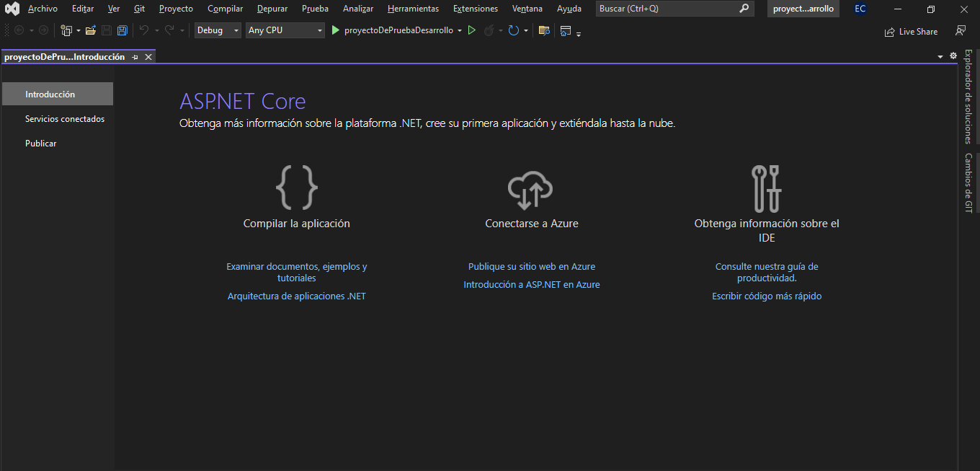Image resolution: width=980 pixels, height=471 pixels.
Task: Click the blue circular restart/refresh icon
Action: click(513, 30)
